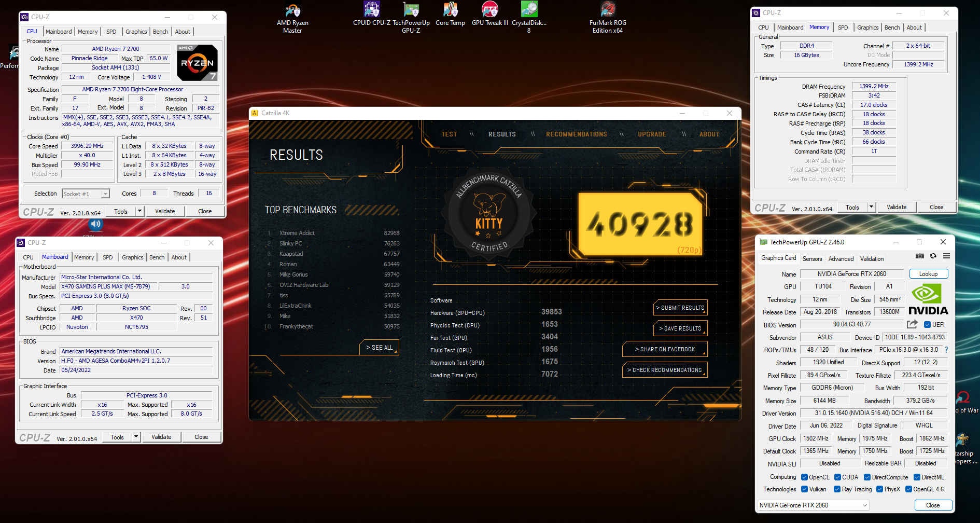
Task: Toggle the UEFI checkbox in GPU-Z
Action: (x=927, y=325)
